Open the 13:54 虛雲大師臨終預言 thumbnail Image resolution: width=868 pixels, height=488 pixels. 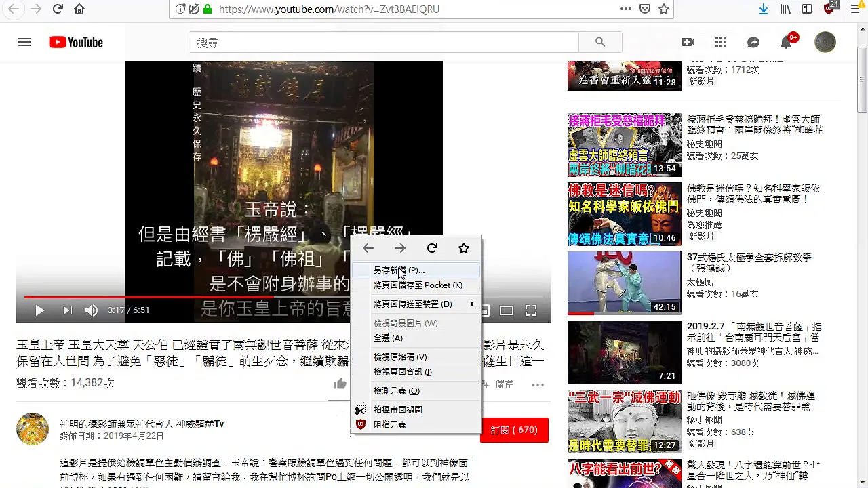(x=625, y=145)
